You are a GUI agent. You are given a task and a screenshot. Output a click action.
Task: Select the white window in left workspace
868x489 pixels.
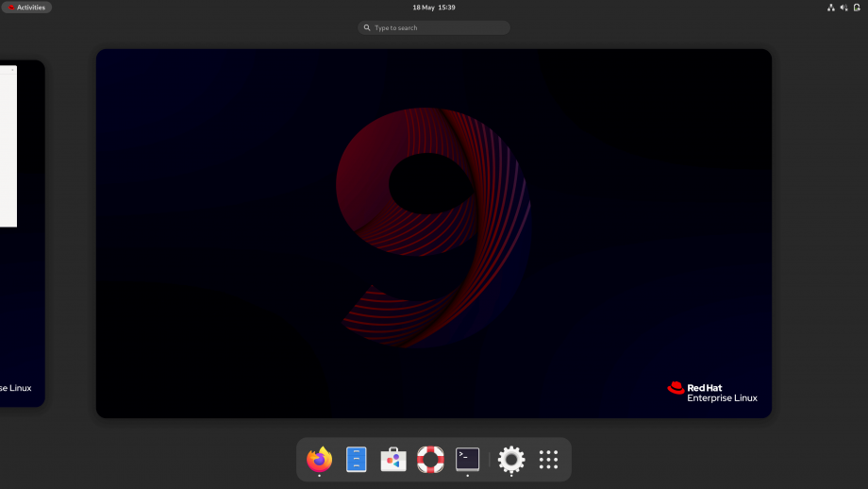tap(8, 146)
